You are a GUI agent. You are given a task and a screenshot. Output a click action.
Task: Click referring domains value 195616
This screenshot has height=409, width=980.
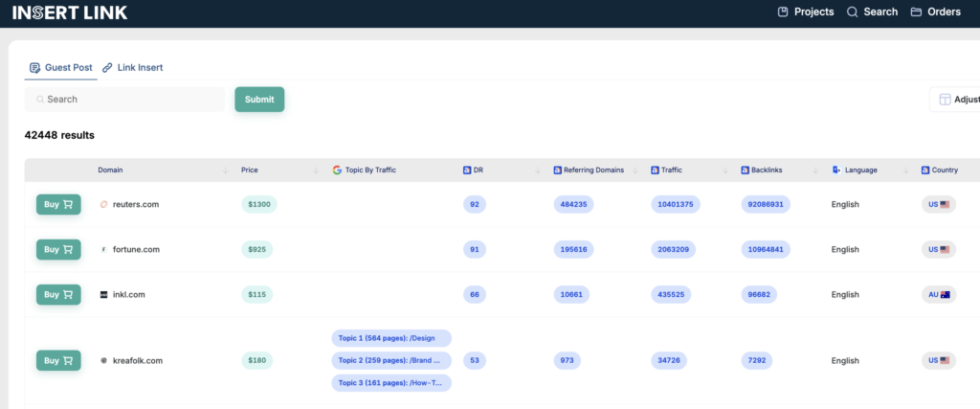pyautogui.click(x=574, y=250)
